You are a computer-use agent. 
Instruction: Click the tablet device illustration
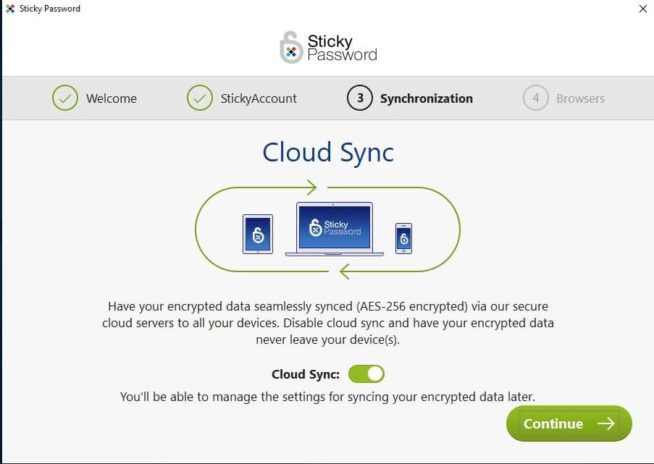257,234
